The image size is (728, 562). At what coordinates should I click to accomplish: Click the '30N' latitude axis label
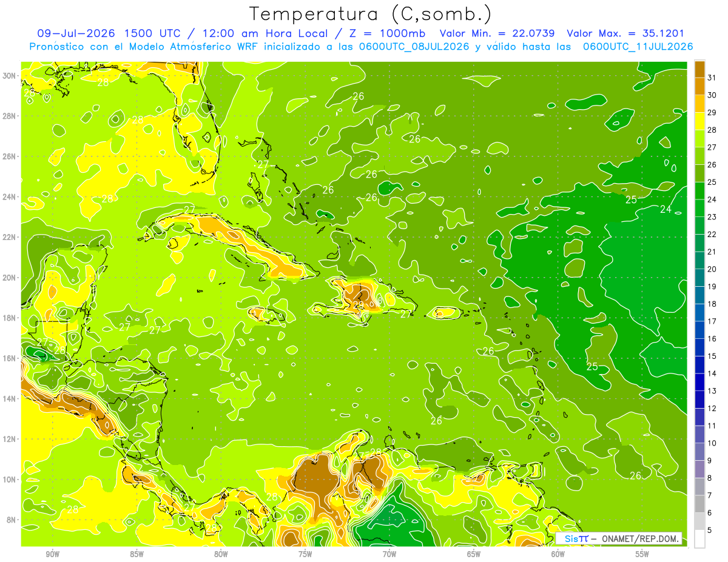[10, 76]
